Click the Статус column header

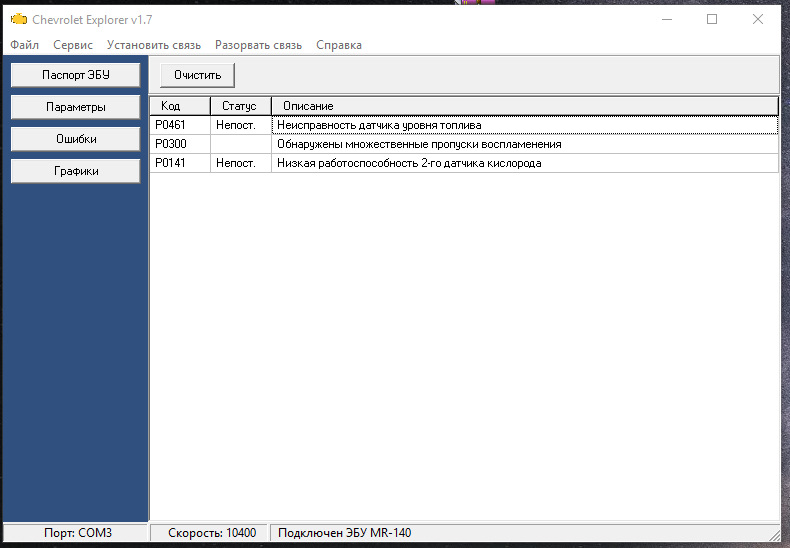[241, 106]
